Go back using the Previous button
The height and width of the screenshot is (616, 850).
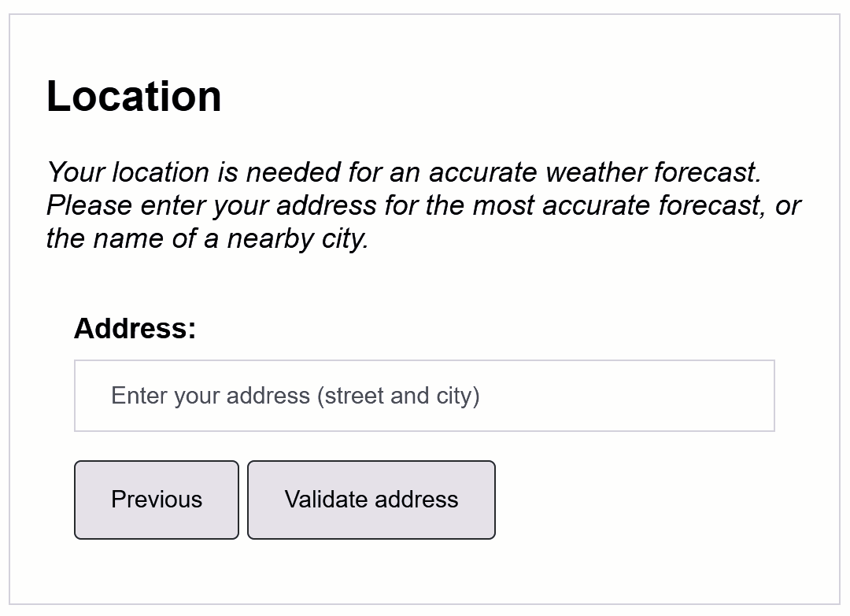coord(157,500)
